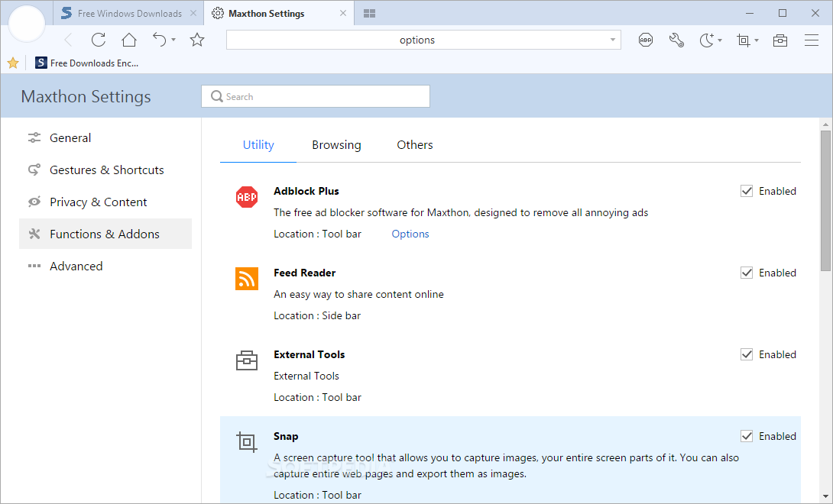Image resolution: width=833 pixels, height=504 pixels.
Task: Minimize the browser window
Action: 750,13
